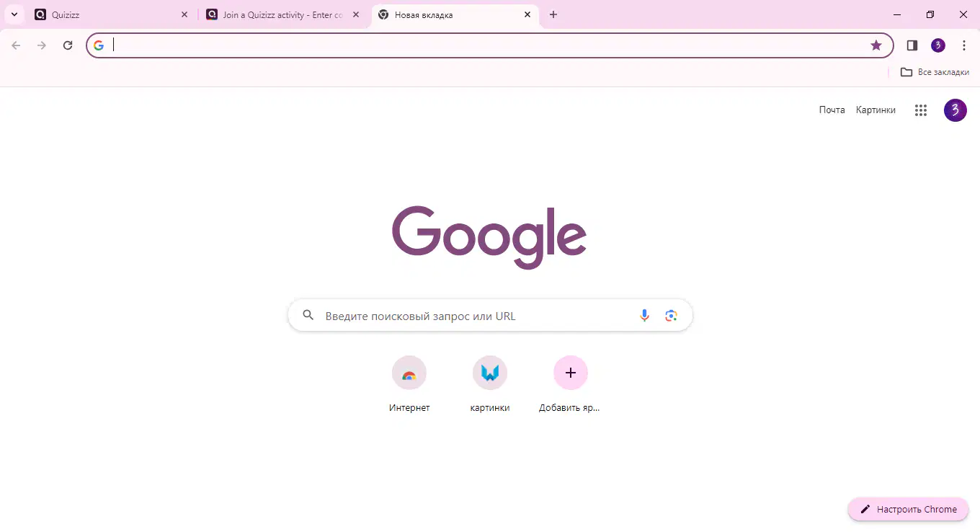Close the Quizizz tab
The image size is (980, 532).
click(184, 14)
